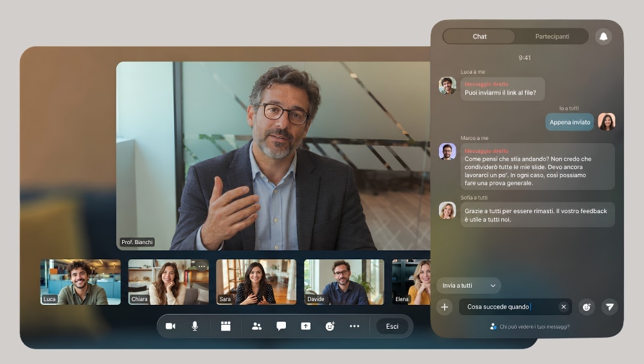Click 'Marco a me' sender label
644x364 pixels.
coord(474,138)
